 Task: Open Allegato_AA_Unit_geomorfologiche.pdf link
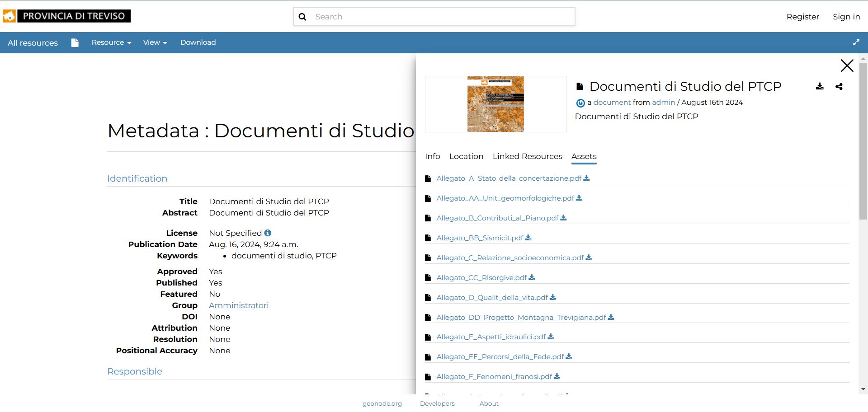point(505,198)
